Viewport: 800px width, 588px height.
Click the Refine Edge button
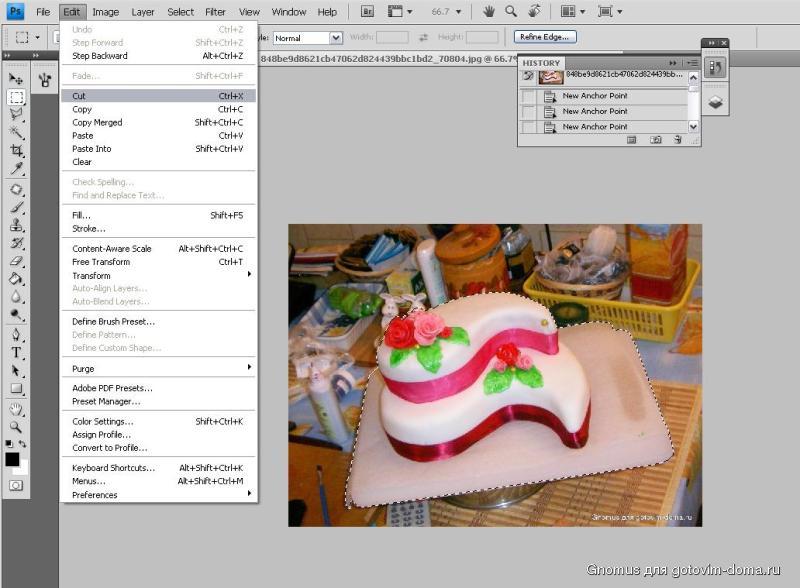click(x=545, y=37)
